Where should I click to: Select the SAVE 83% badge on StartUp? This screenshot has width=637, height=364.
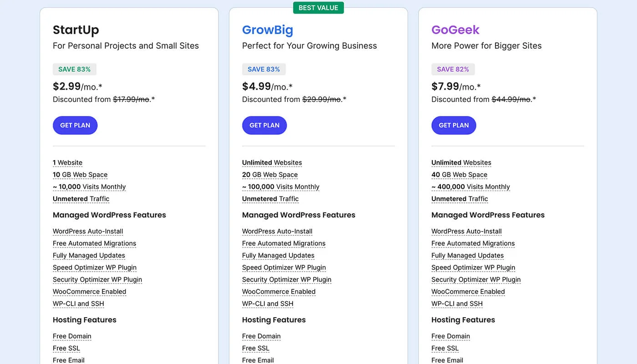[74, 69]
